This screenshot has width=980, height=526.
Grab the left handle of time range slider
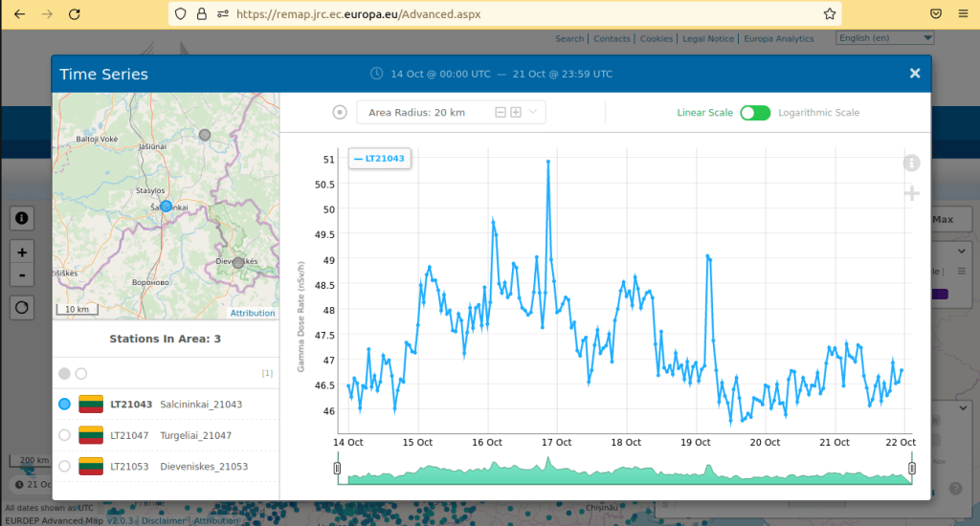[x=337, y=468]
